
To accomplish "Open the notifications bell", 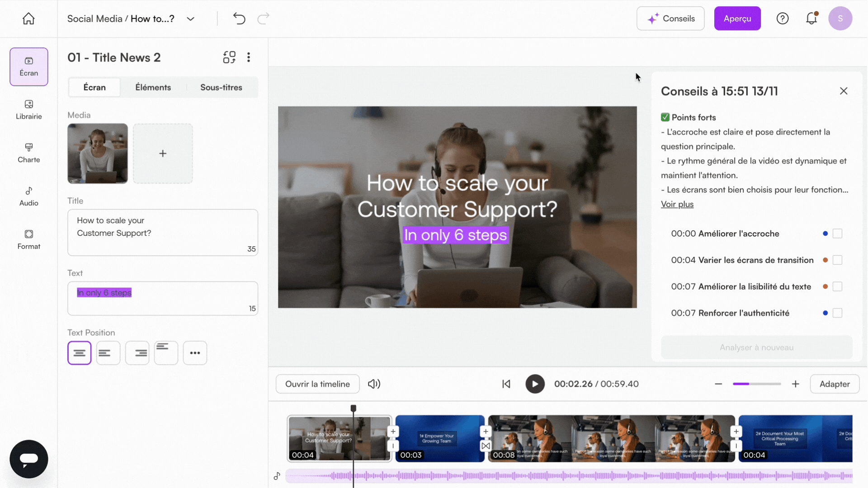I will 811,19.
